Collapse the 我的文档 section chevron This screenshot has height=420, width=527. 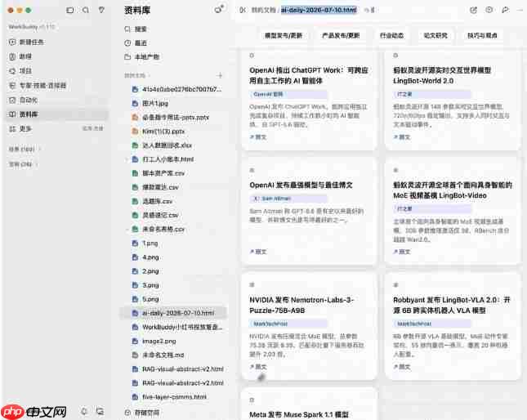(150, 76)
